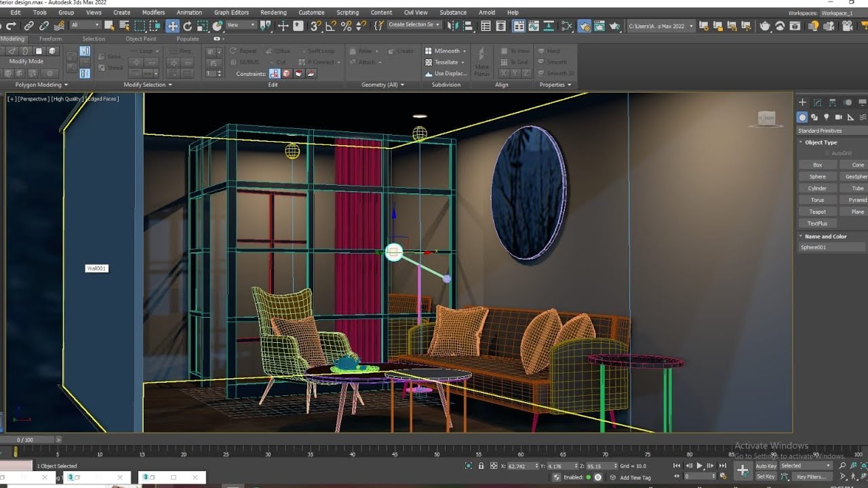Open the Create tab plus icon

[x=803, y=102]
